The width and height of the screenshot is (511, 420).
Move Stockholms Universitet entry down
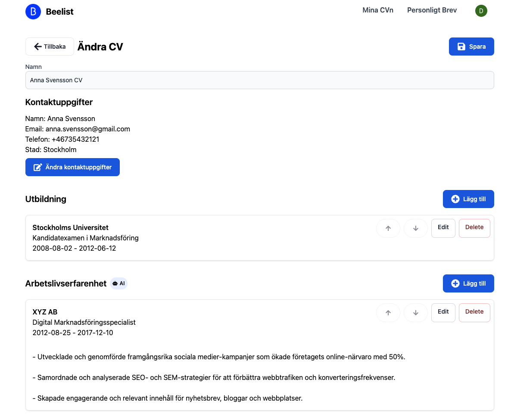point(415,228)
